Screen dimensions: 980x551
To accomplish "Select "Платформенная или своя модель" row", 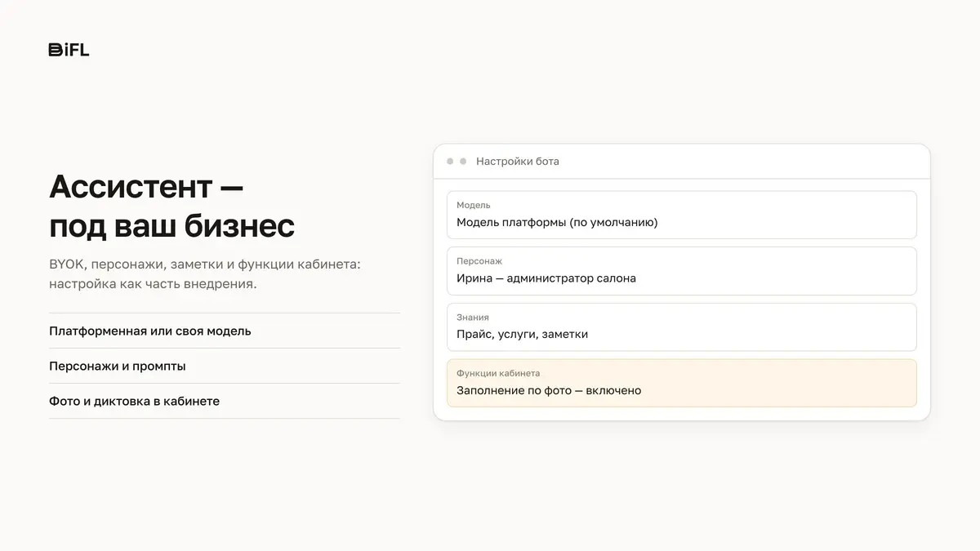I will tap(225, 331).
